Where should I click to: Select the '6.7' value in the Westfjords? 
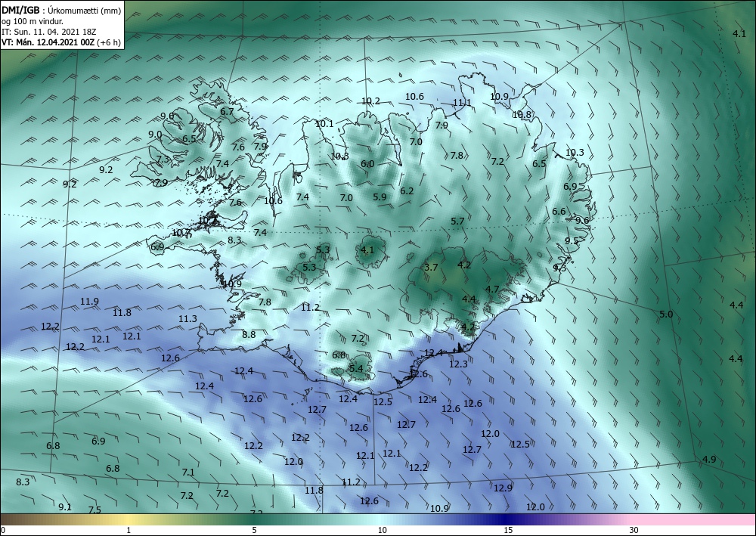tap(227, 111)
